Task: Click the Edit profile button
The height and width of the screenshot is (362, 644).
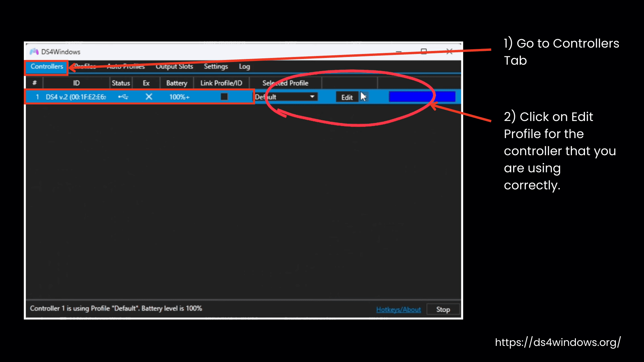Action: point(347,97)
